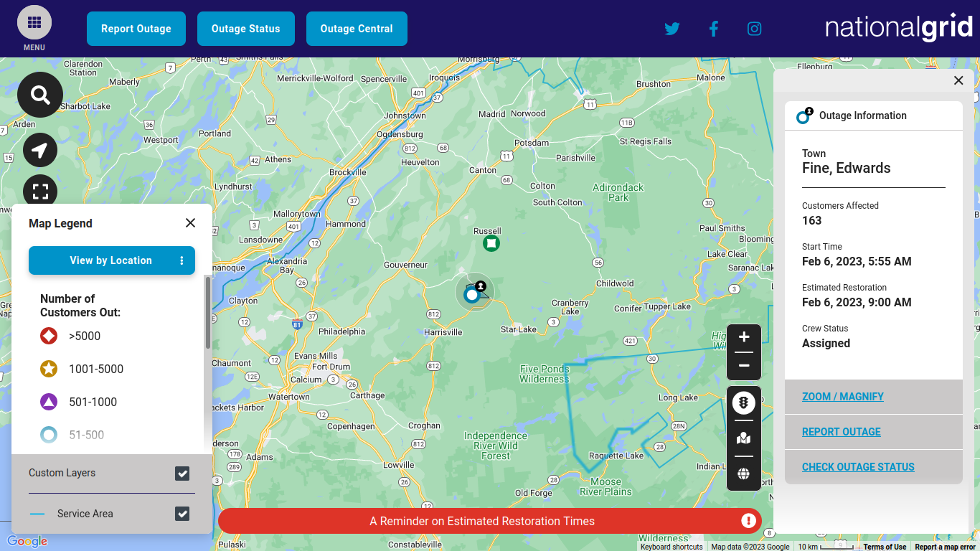This screenshot has height=551, width=980.
Task: Toggle traffic layer stoplight icon
Action: 744,403
